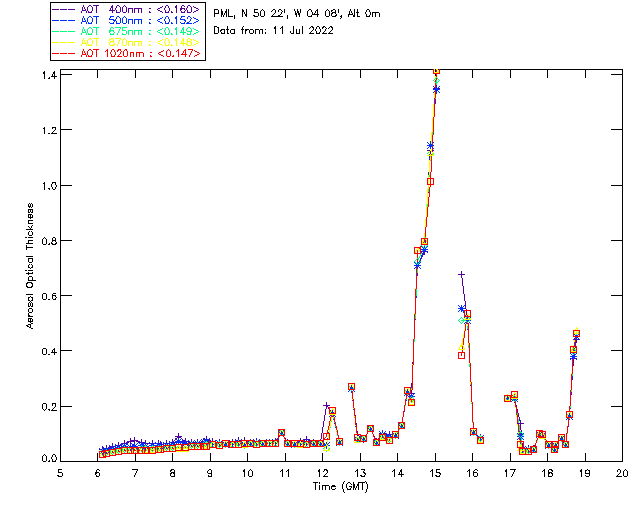Click the 0.2 y-axis tick label
640x512 pixels.
click(x=49, y=407)
